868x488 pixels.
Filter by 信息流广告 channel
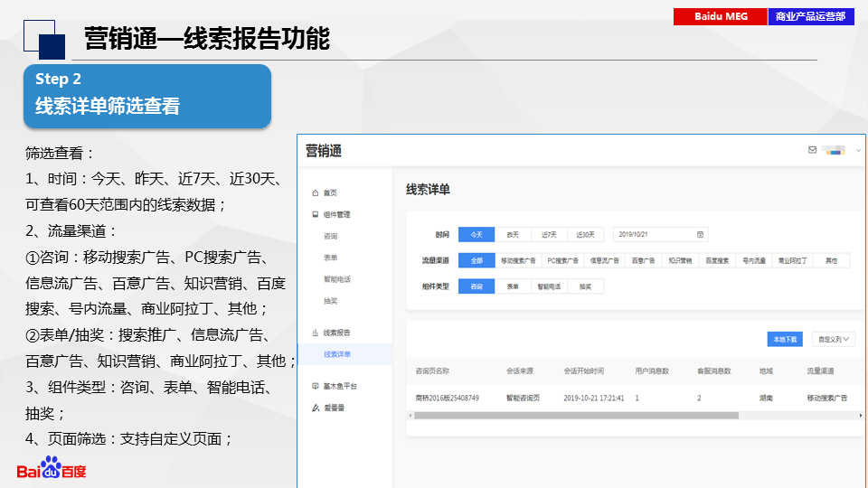605,260
